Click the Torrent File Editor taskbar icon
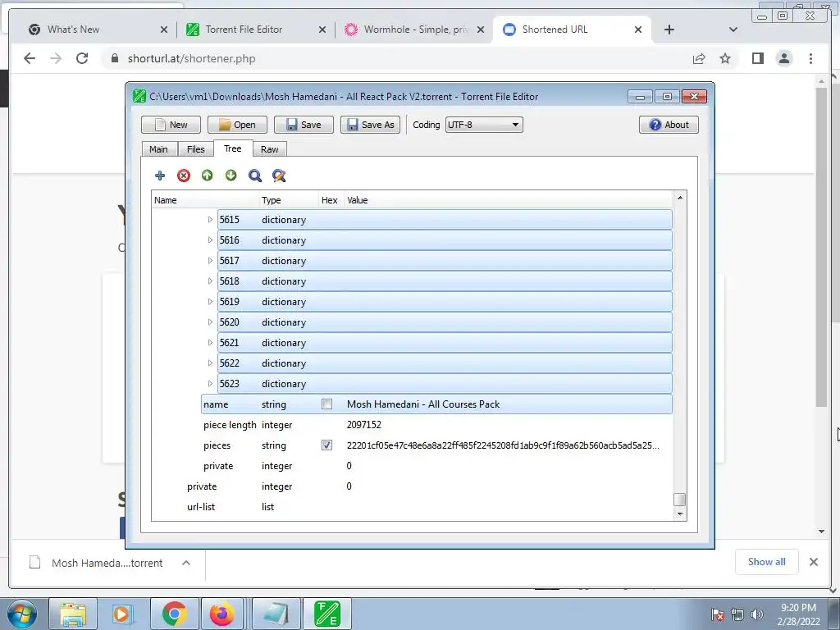 point(327,614)
